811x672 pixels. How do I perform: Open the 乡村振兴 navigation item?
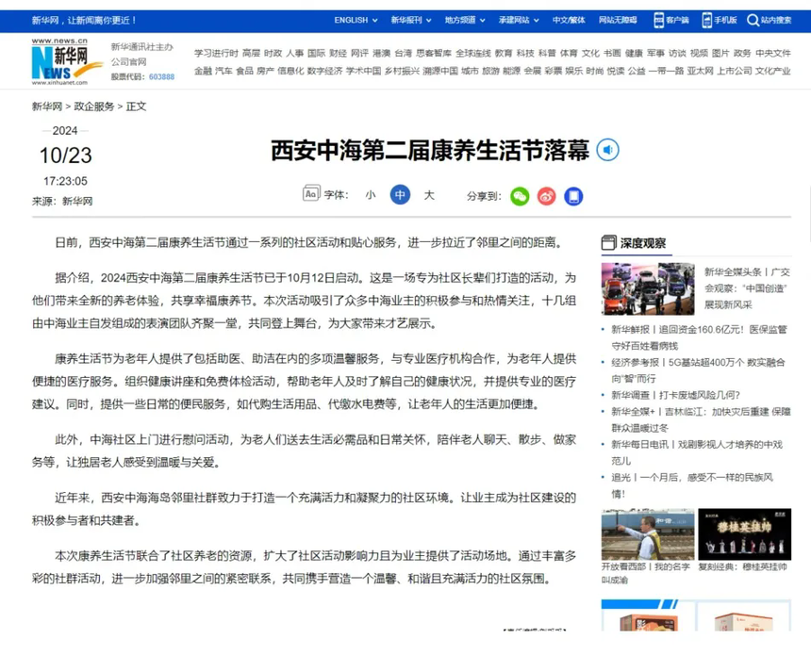pyautogui.click(x=402, y=71)
